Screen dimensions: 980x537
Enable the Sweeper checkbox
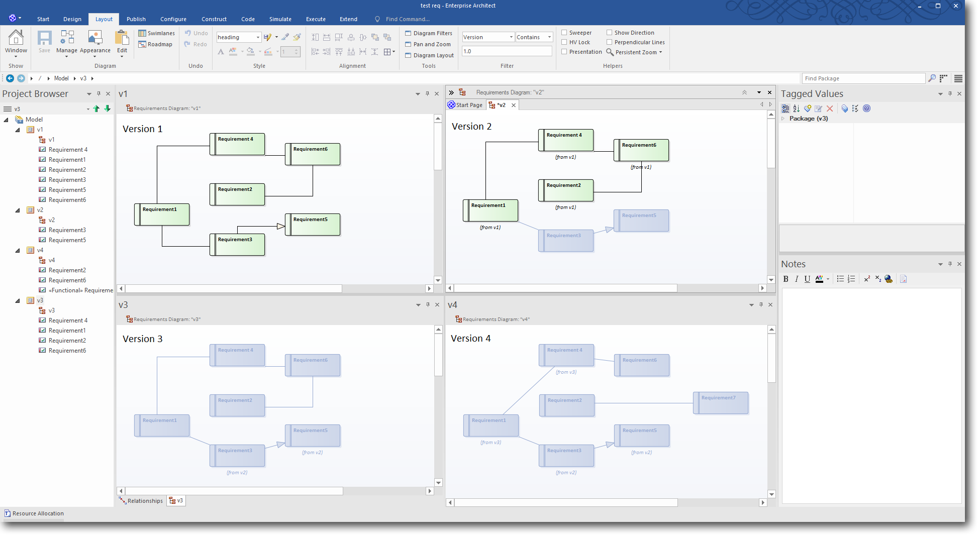[x=564, y=33]
